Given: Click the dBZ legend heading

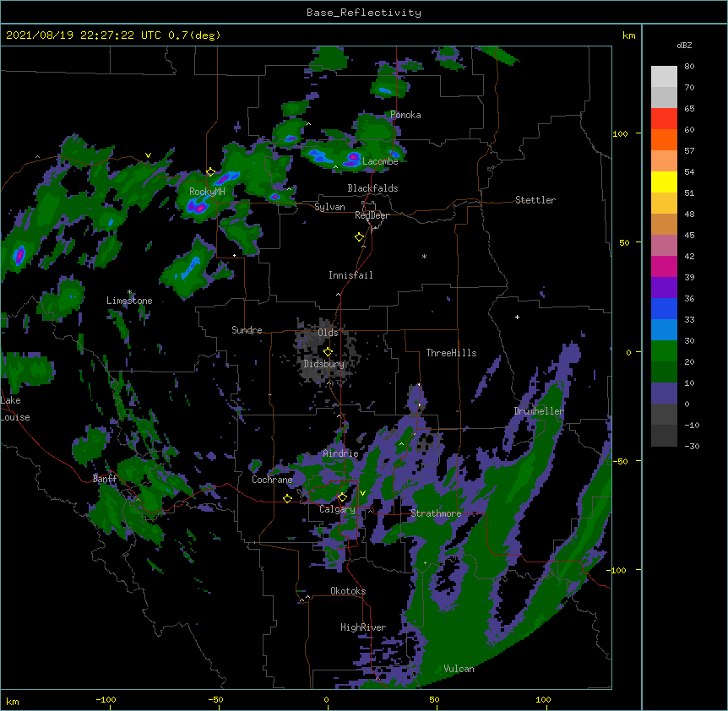Looking at the screenshot, I should pyautogui.click(x=684, y=46).
